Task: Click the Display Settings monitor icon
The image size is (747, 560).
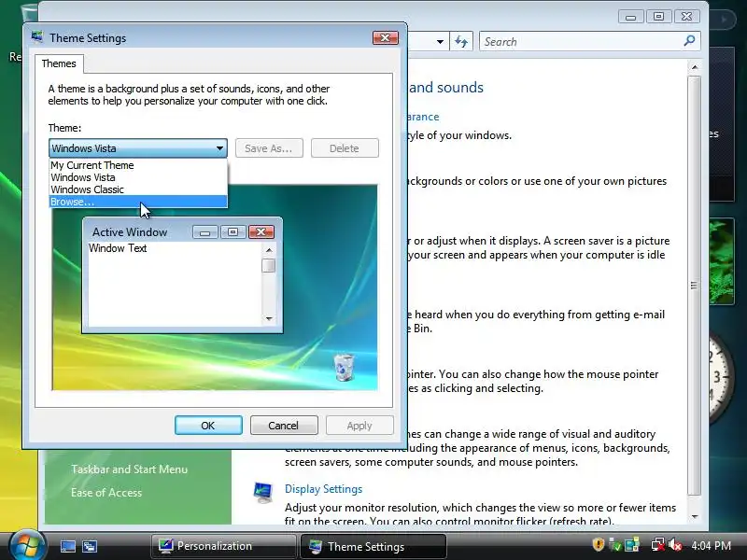Action: [263, 493]
